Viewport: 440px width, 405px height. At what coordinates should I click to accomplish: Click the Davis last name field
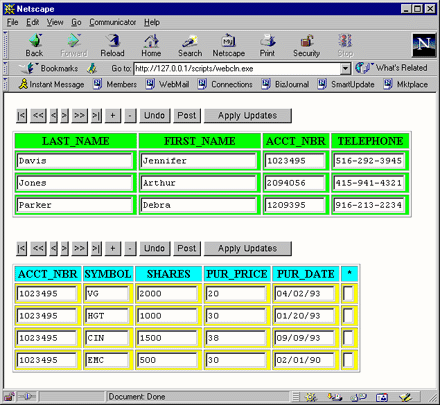pos(74,161)
